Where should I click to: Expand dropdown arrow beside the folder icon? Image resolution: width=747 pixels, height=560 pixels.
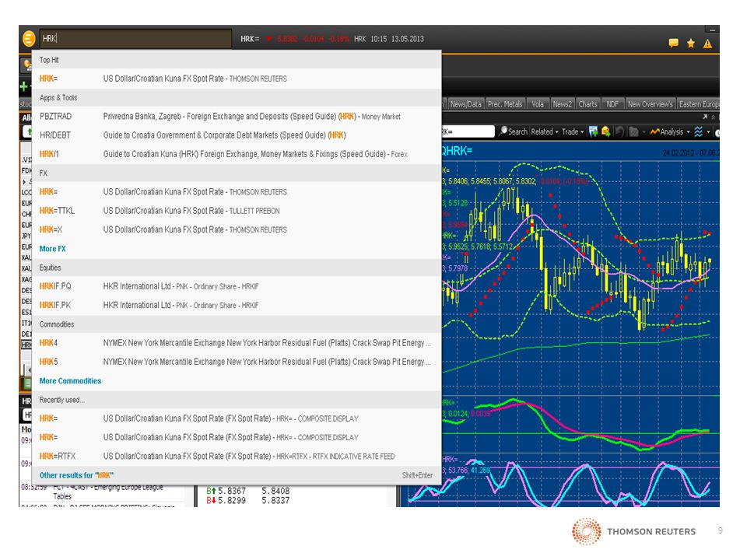click(x=644, y=132)
